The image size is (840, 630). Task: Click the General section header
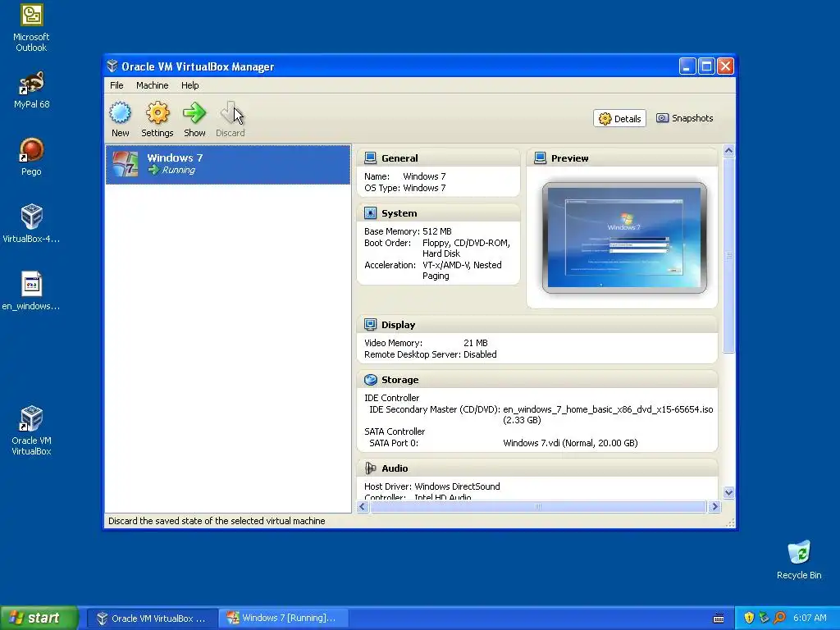(x=438, y=158)
